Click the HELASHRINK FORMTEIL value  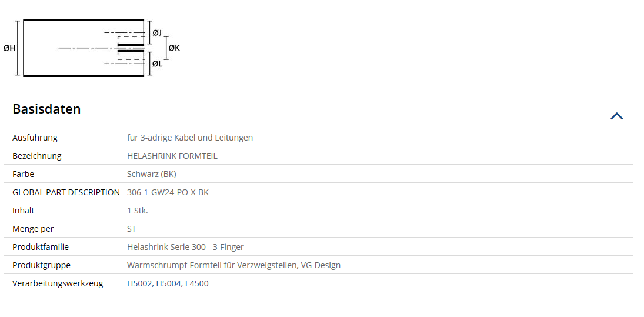[x=172, y=156]
